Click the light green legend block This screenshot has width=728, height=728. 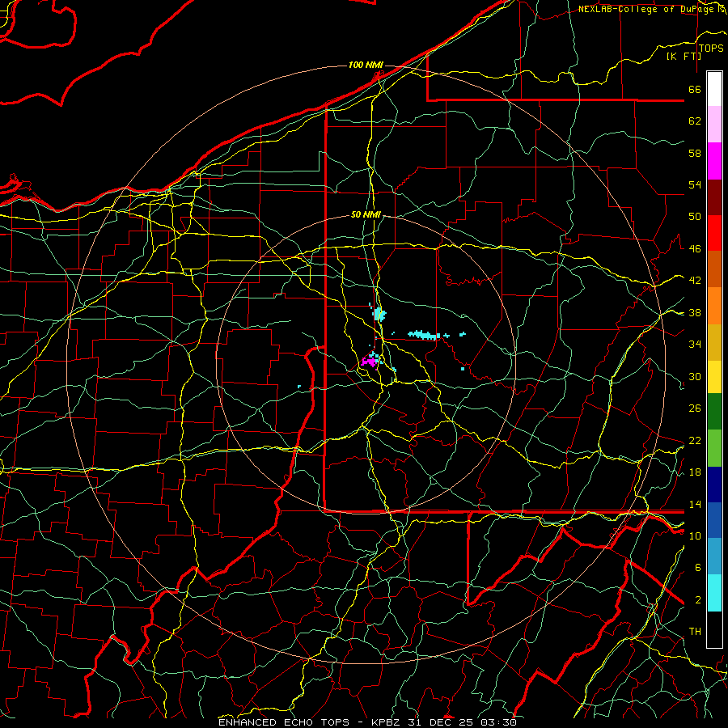[x=714, y=448]
